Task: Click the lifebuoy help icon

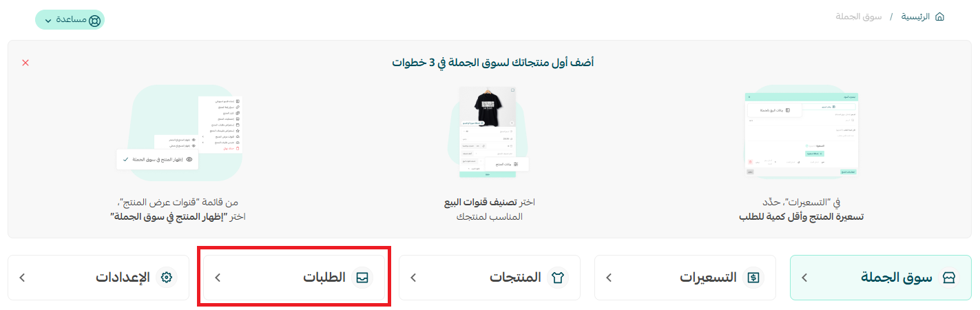Action: (x=94, y=20)
